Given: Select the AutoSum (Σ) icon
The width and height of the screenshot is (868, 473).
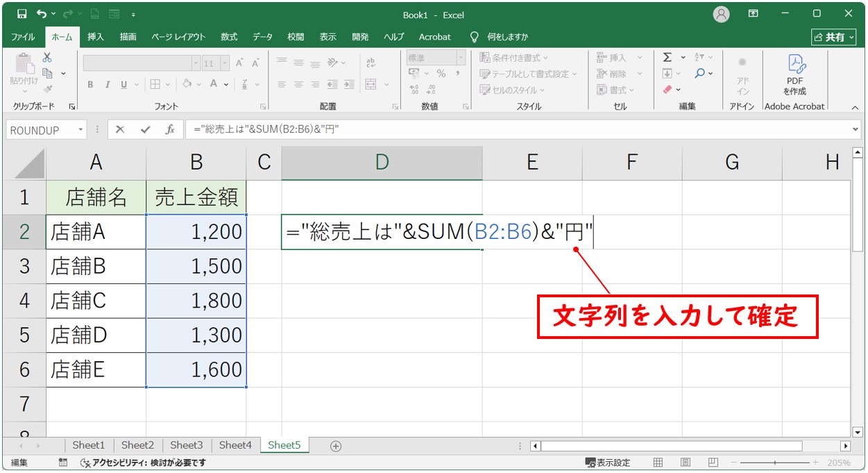Looking at the screenshot, I should (667, 57).
